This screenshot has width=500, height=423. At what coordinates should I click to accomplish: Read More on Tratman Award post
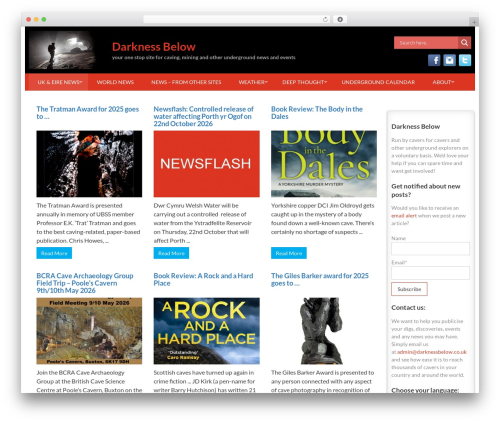point(54,253)
